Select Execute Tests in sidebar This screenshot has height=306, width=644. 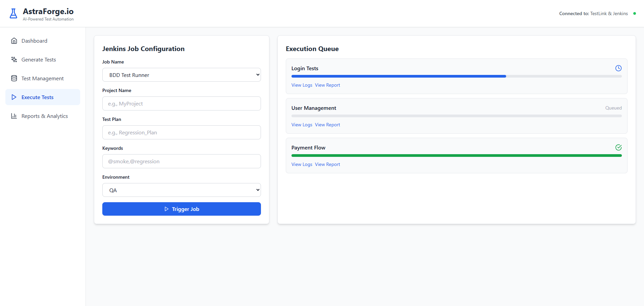(x=43, y=97)
